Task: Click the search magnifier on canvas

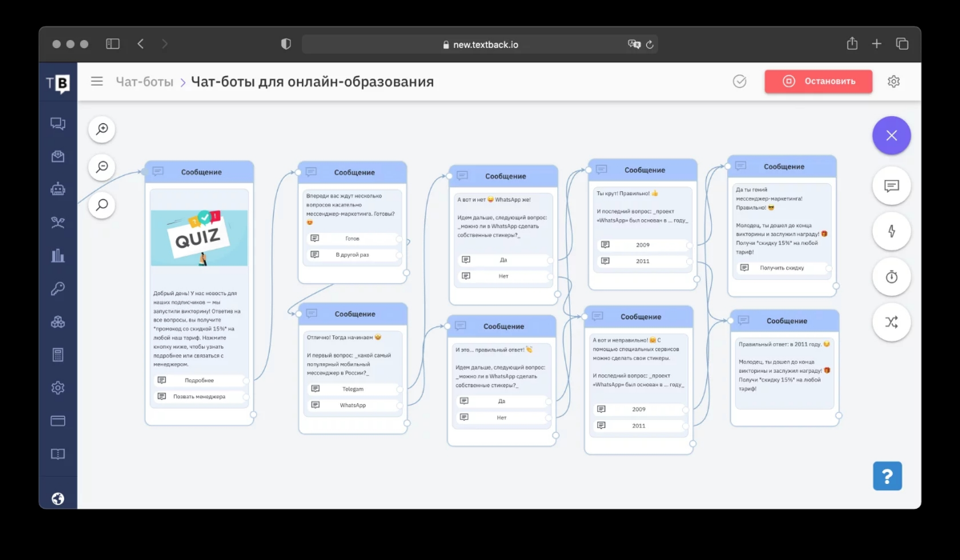Action: [x=102, y=205]
